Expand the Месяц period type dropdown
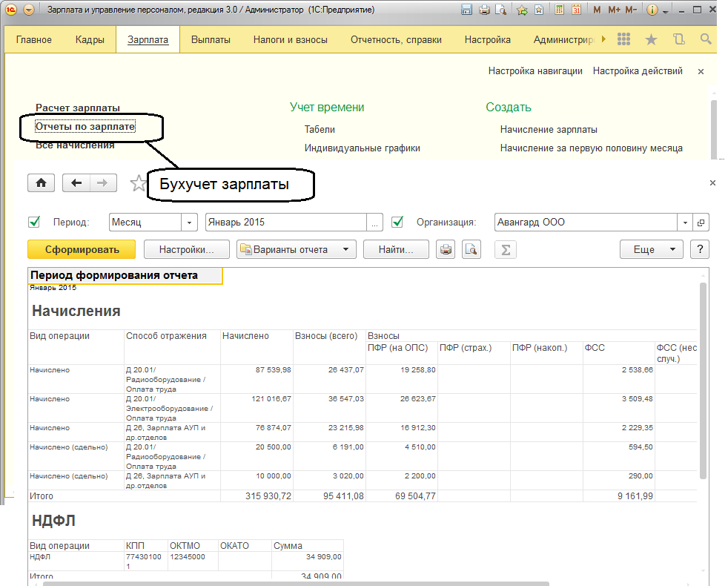Image resolution: width=728 pixels, height=586 pixels. pos(190,222)
